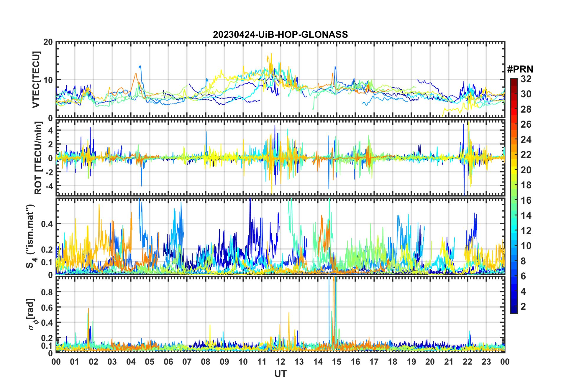Click the 08 hour tick on UT axis

[x=206, y=362]
